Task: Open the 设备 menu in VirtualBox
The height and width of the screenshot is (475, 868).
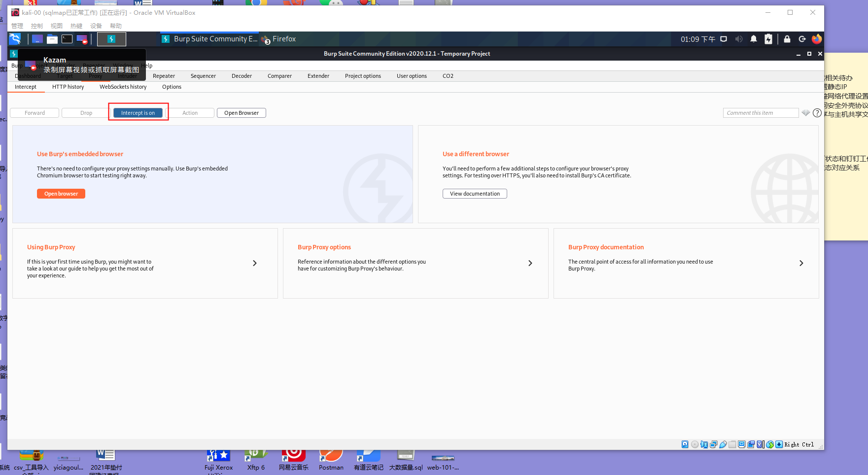Action: 96,26
